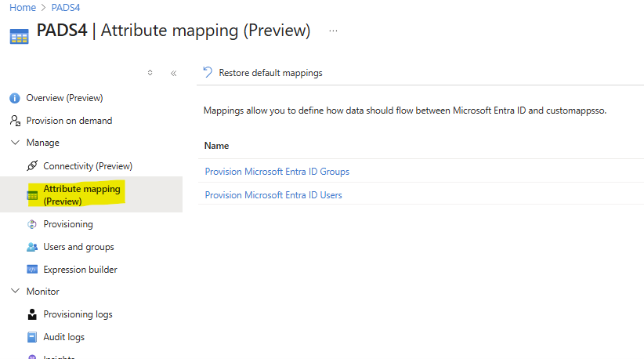The height and width of the screenshot is (359, 644).
Task: Open Provision Microsoft Entra ID Users mapping
Action: click(273, 195)
